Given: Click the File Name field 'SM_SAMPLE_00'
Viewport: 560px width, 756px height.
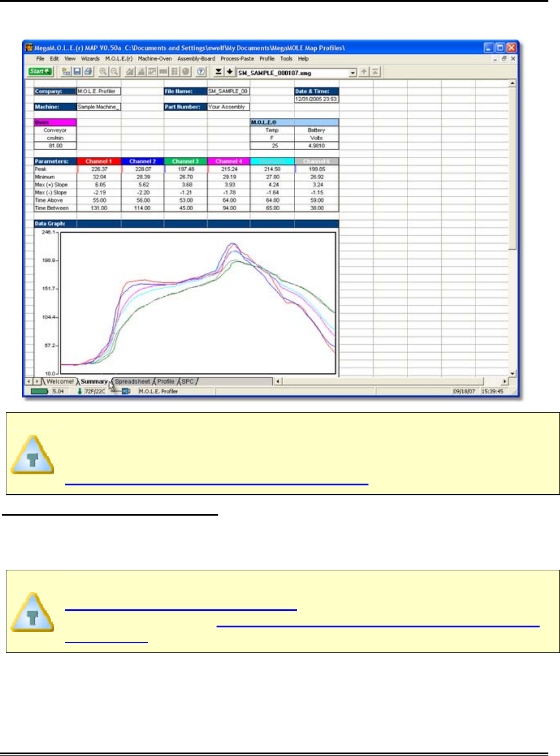Looking at the screenshot, I should [229, 91].
